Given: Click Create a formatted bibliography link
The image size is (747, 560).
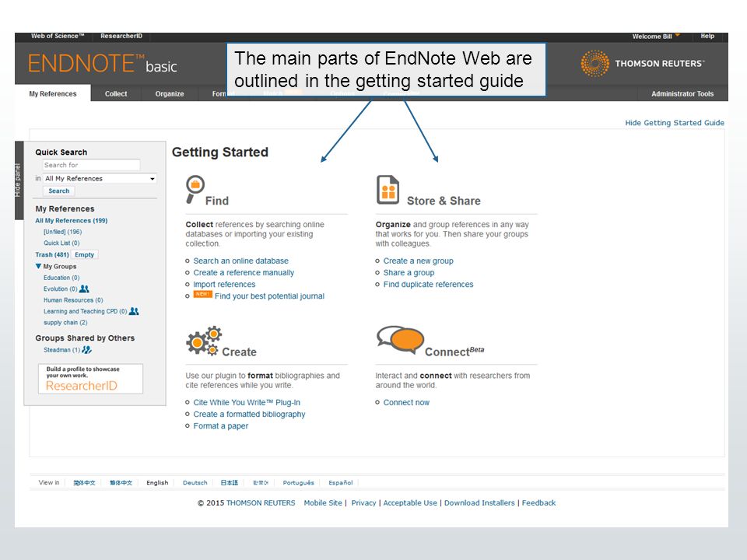Looking at the screenshot, I should (249, 415).
